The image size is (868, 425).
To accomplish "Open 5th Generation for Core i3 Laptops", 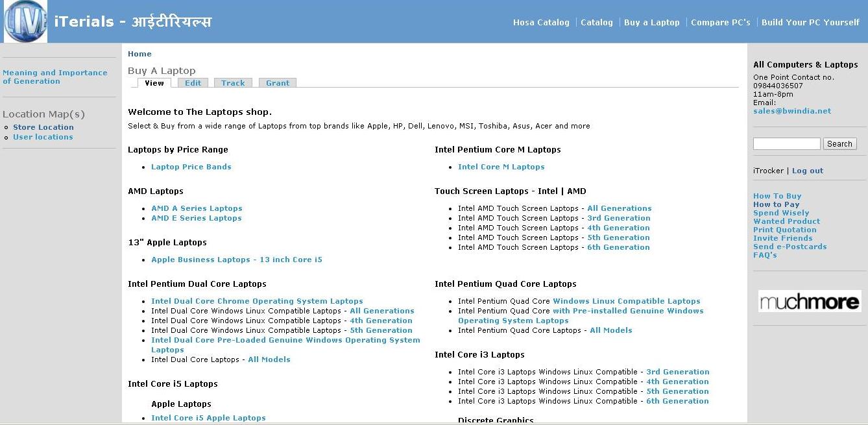I will coord(677,391).
